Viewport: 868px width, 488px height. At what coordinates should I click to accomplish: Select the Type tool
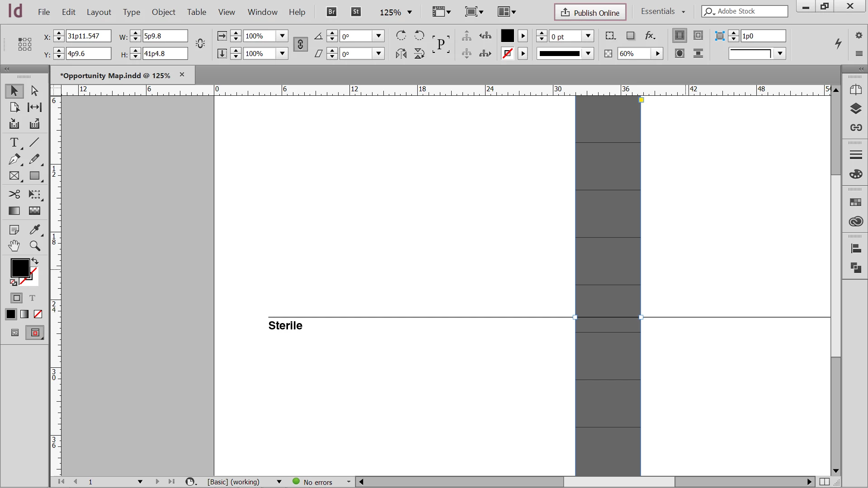(x=14, y=143)
